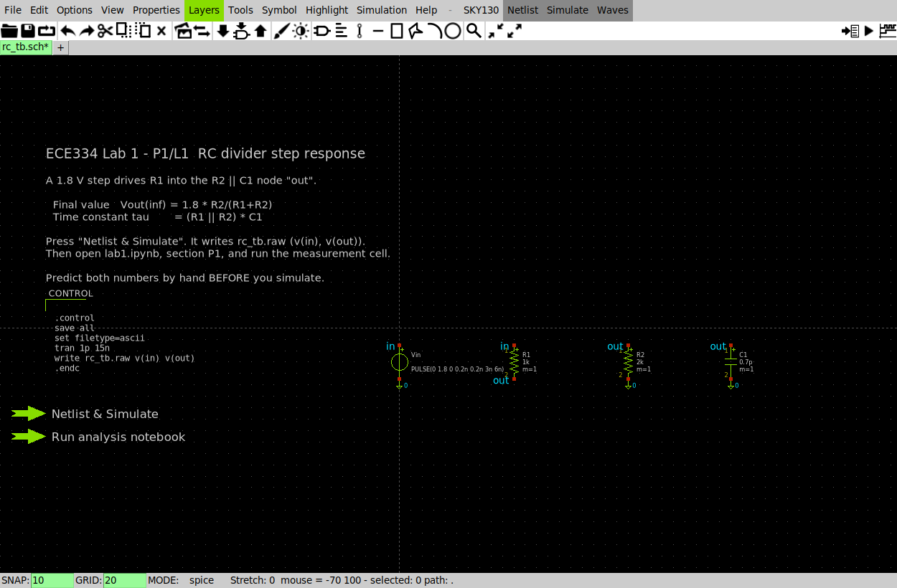The height and width of the screenshot is (588, 897).
Task: Select the Vin voltage source symbol
Action: 400,362
